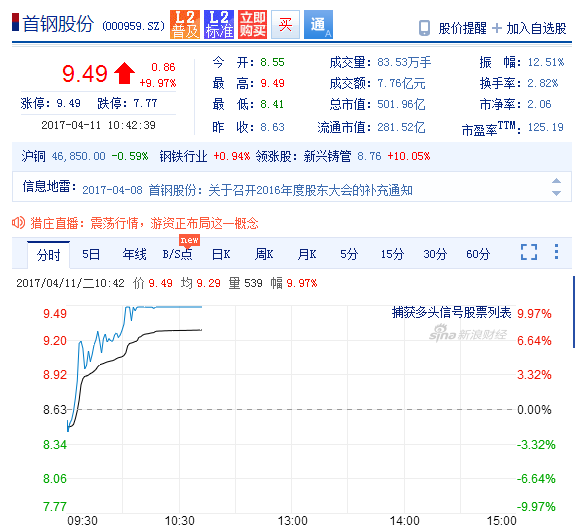Open 新兴铸管 leading stock link
Viewport: 575px width, 527px height.
coord(327,157)
